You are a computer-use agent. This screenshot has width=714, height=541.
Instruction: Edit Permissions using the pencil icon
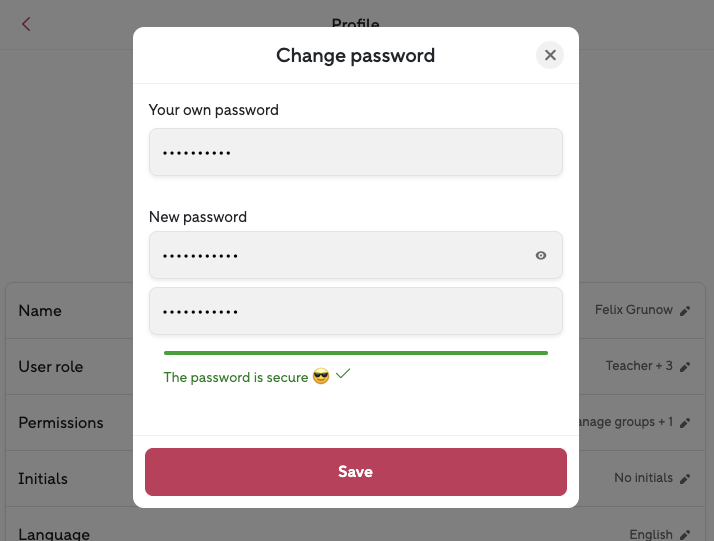(685, 423)
